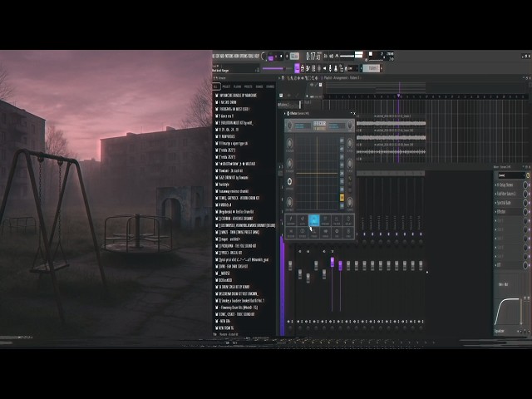Image resolution: width=532 pixels, height=399 pixels.
Task: Expand Delay Stereo slot options arrow
Action: coord(495,185)
